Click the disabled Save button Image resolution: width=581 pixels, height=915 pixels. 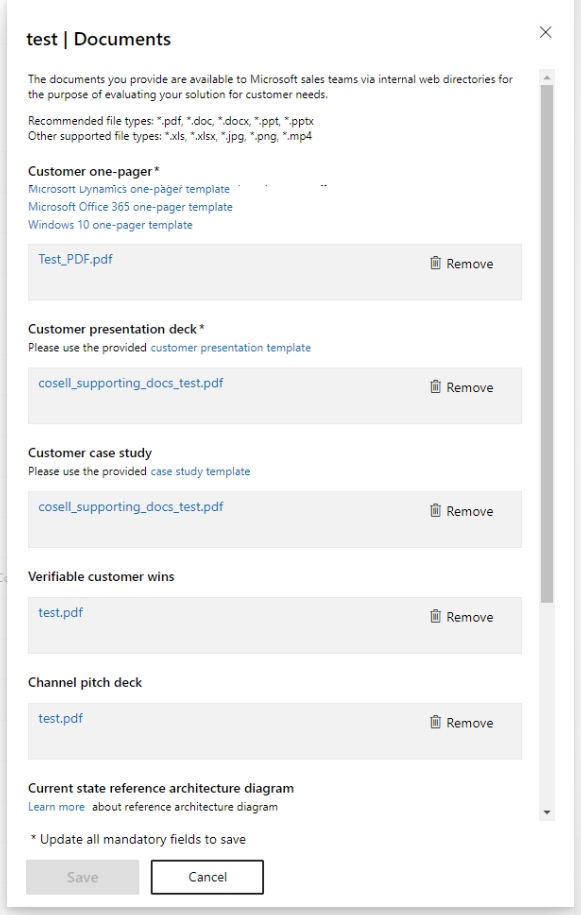click(82, 877)
